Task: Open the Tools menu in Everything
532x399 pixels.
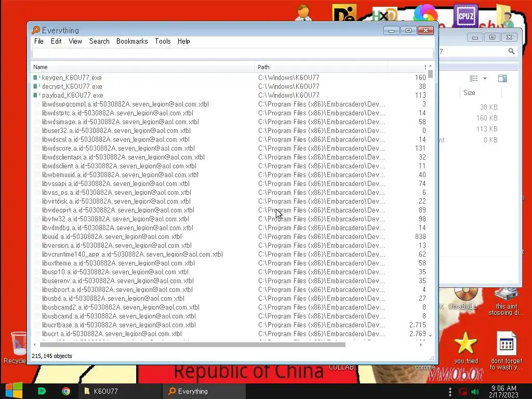Action: click(x=163, y=42)
